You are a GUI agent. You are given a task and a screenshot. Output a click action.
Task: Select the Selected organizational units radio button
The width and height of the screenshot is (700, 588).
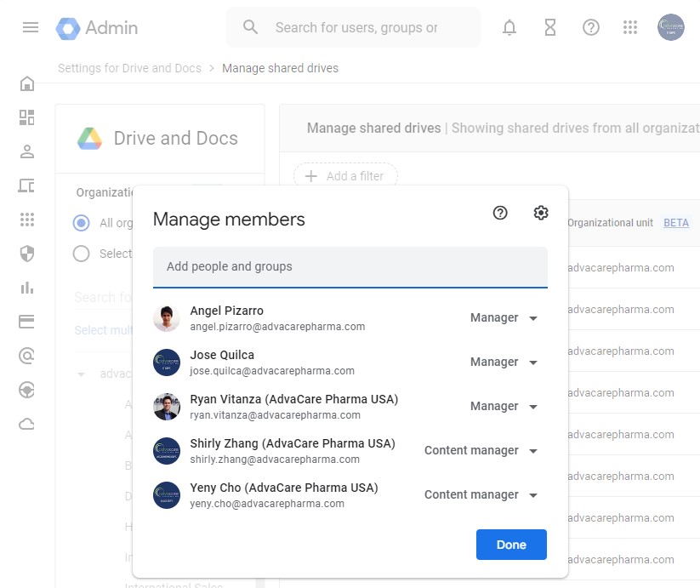tap(82, 254)
